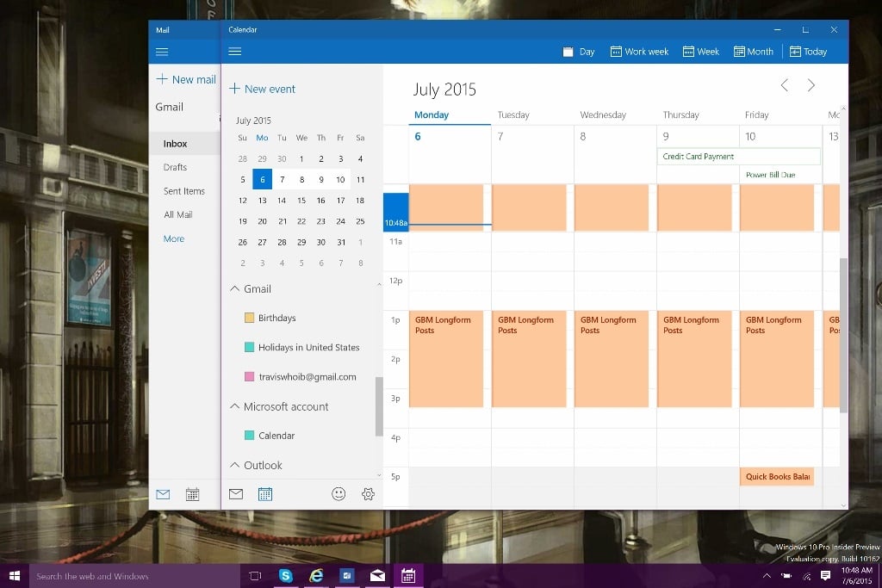Open Friday GBM Longform Posts event
The image size is (882, 588).
pyautogui.click(x=777, y=359)
